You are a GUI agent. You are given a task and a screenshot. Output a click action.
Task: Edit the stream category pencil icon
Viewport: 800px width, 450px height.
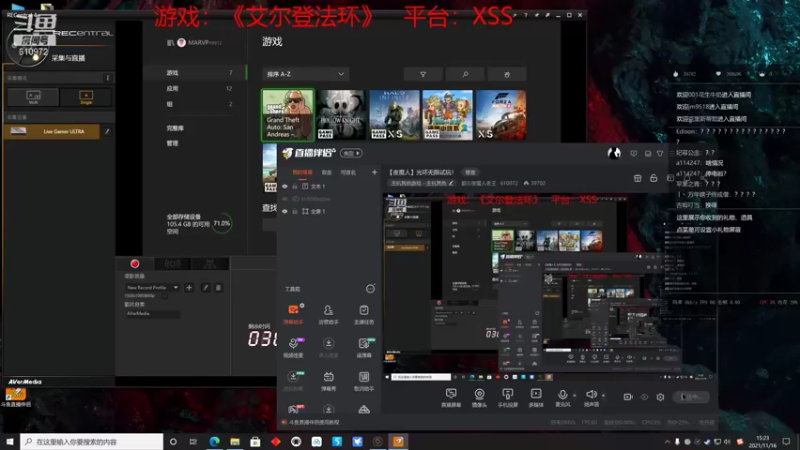click(451, 183)
